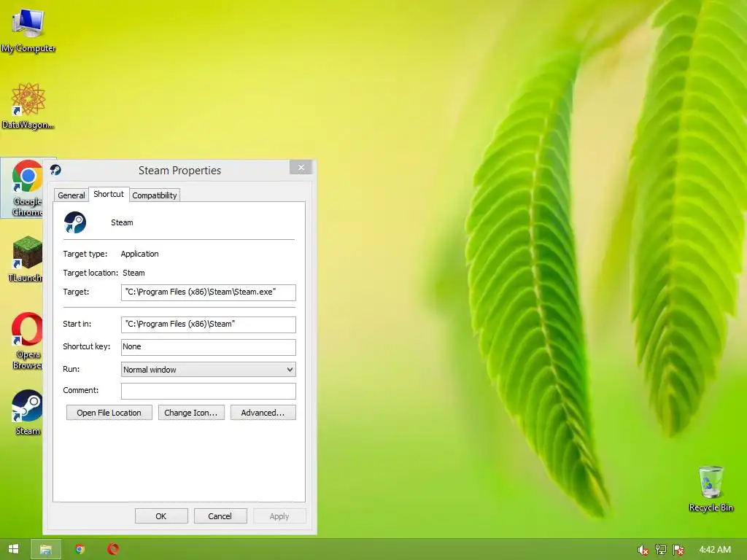Click inside the Start in field
This screenshot has width=747, height=560.
pos(208,324)
